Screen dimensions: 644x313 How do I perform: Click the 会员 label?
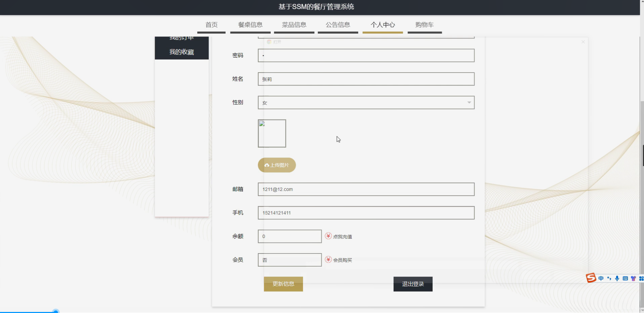point(238,260)
